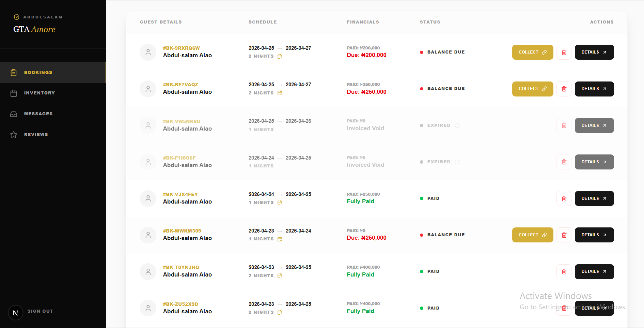The image size is (644, 328).
Task: Click info icon beside Expired status of BK-VW5NK8D
Action: (457, 125)
